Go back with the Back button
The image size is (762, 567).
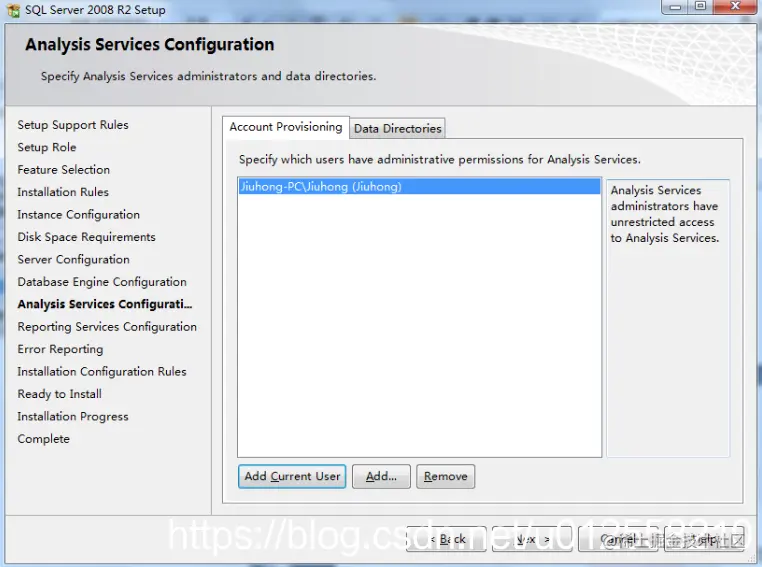click(x=446, y=539)
